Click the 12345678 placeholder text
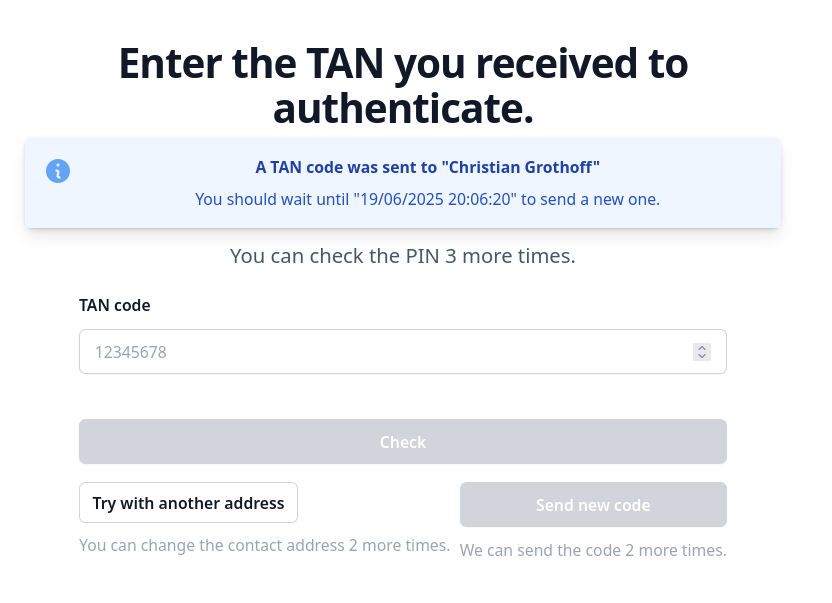 (x=130, y=352)
